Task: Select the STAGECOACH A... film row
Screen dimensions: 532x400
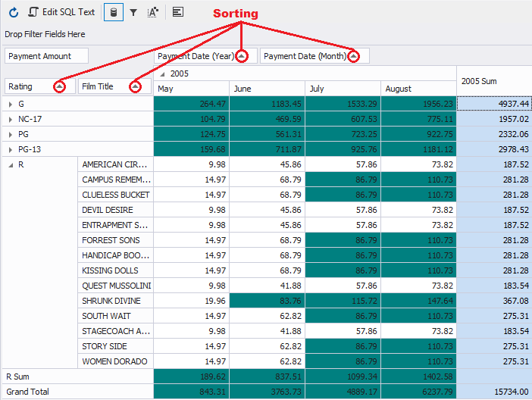Action: [x=116, y=331]
